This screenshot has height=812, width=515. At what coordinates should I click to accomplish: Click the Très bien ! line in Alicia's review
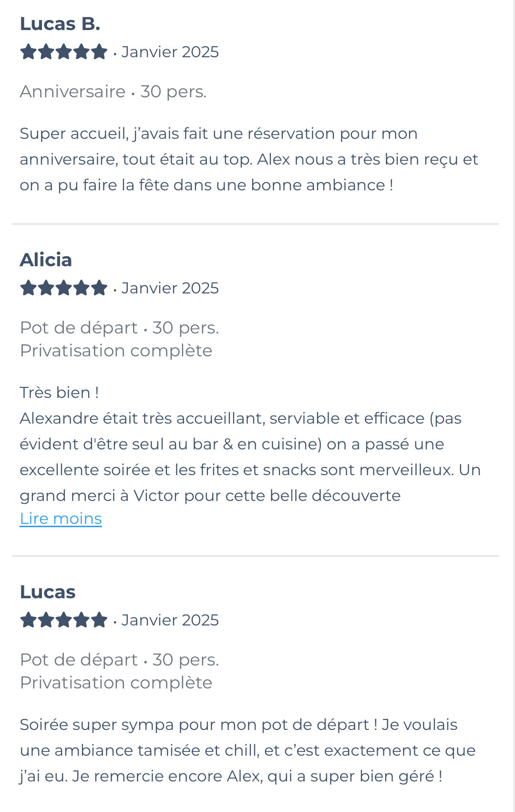pyautogui.click(x=59, y=393)
